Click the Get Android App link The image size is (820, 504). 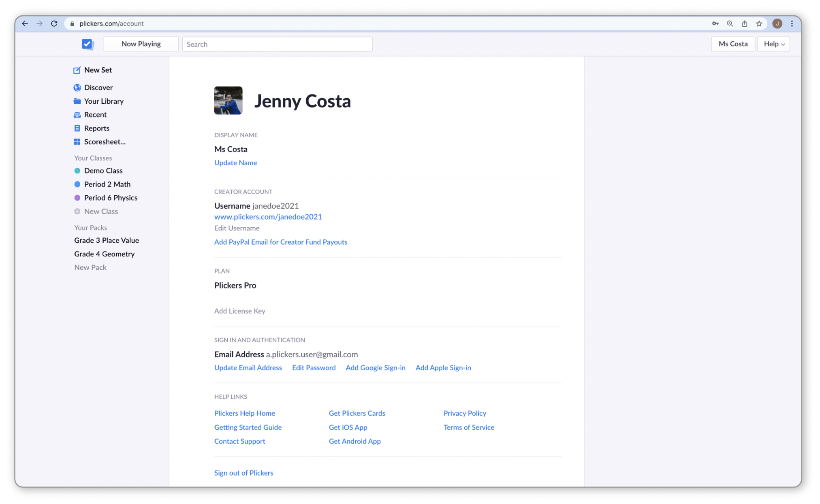pos(355,441)
